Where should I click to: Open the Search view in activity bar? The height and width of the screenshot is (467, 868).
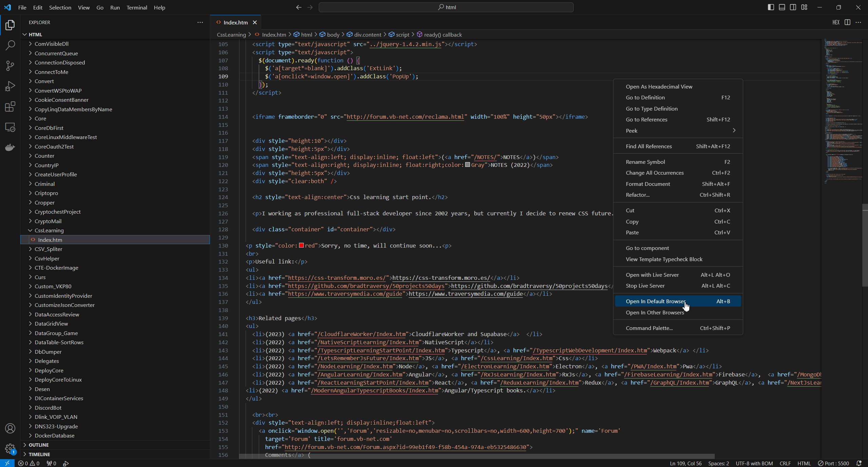coord(10,45)
